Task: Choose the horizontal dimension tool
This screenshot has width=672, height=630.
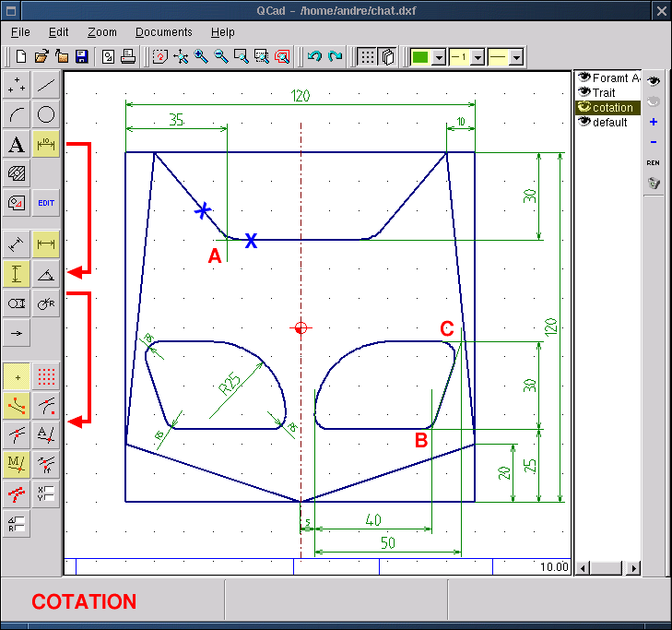Action: point(46,244)
